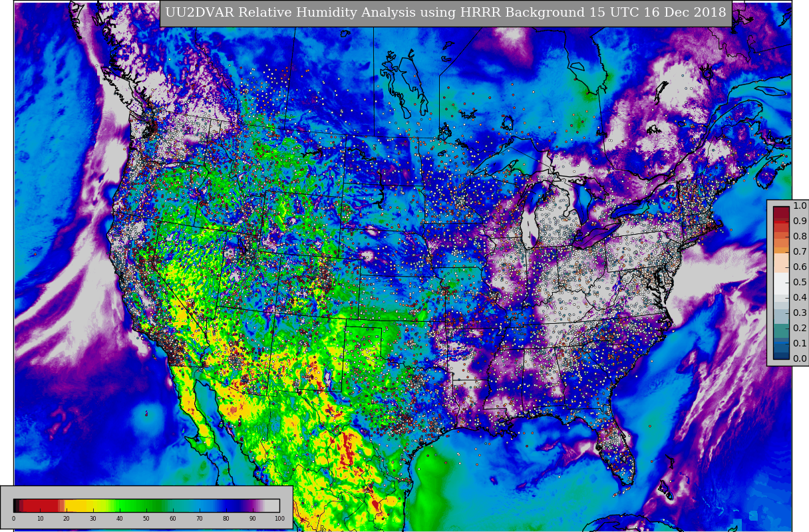Click the map title mentioning UU2DVAR Relative Humidity Analysis
809x532 pixels.
(x=446, y=13)
